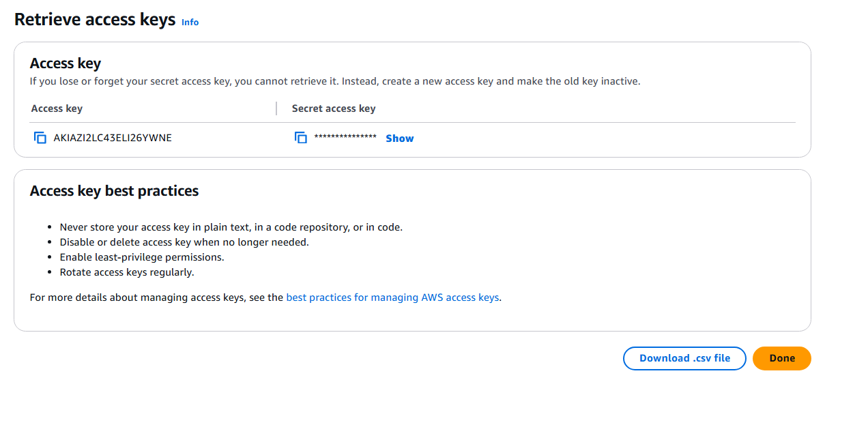
Task: Click the lost secret key warning description
Action: tap(334, 81)
